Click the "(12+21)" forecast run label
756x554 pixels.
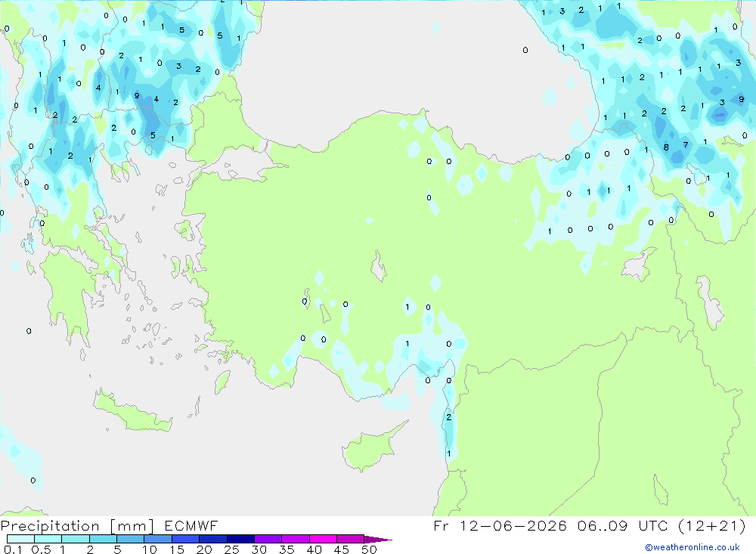click(x=711, y=526)
